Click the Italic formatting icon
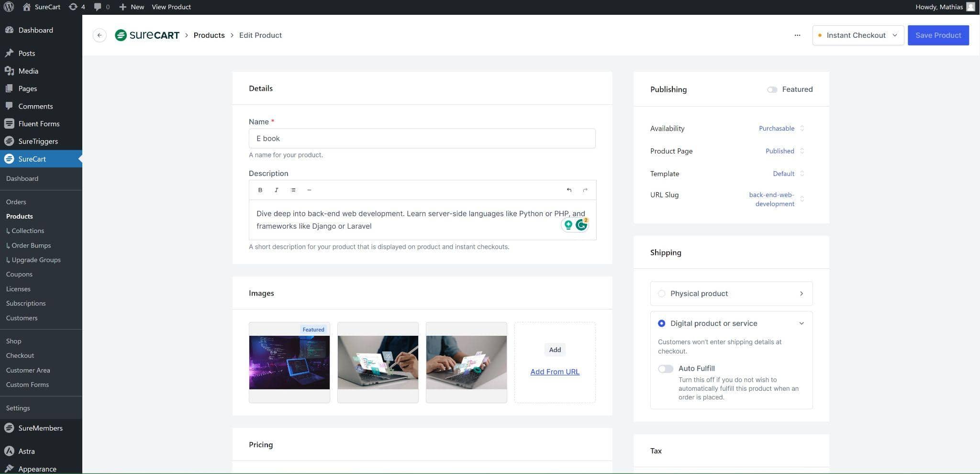This screenshot has height=474, width=980. click(x=277, y=190)
